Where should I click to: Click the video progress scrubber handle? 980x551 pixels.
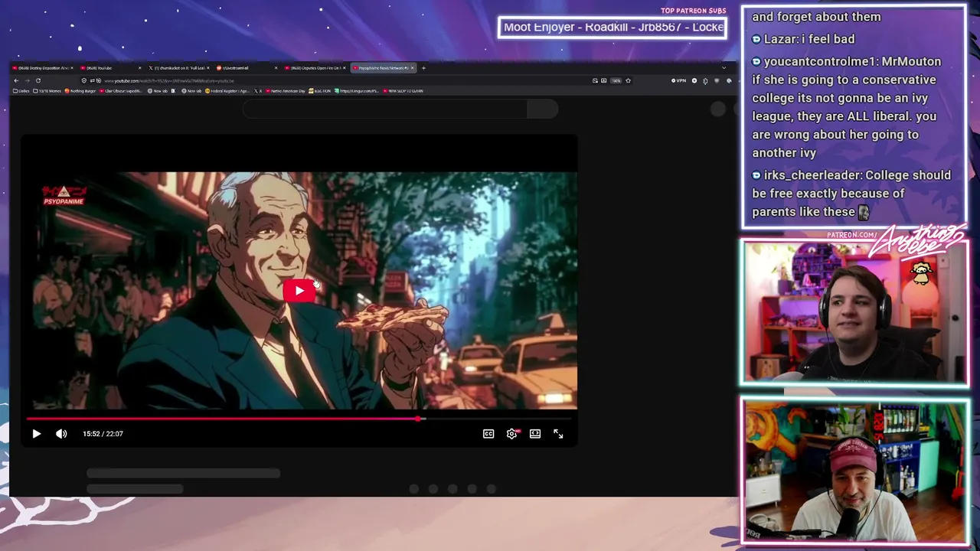coord(419,419)
